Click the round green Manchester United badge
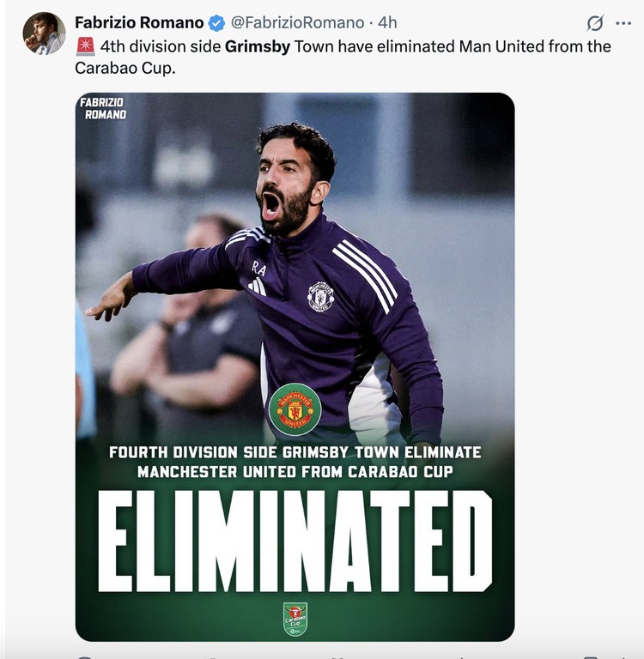This screenshot has height=659, width=644. point(295,409)
